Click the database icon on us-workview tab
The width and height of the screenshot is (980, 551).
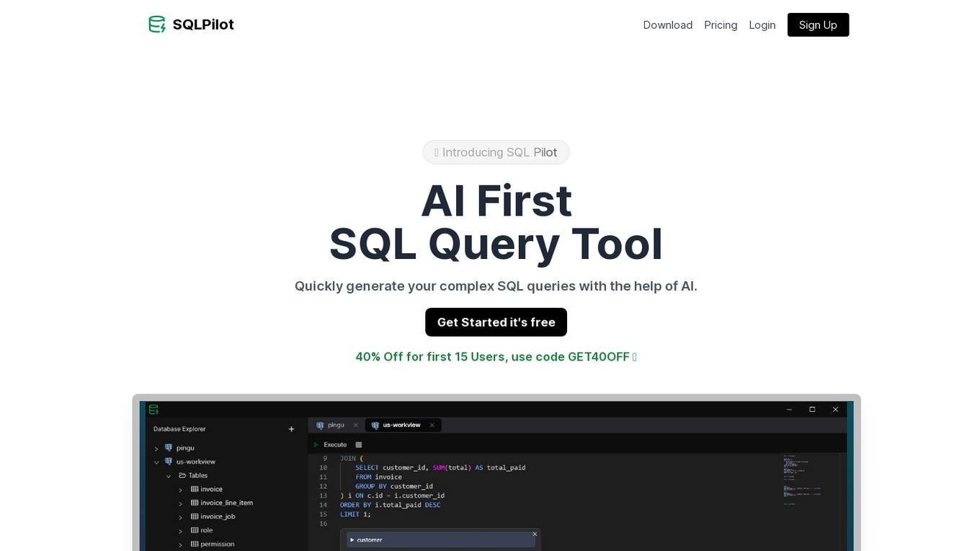[375, 426]
